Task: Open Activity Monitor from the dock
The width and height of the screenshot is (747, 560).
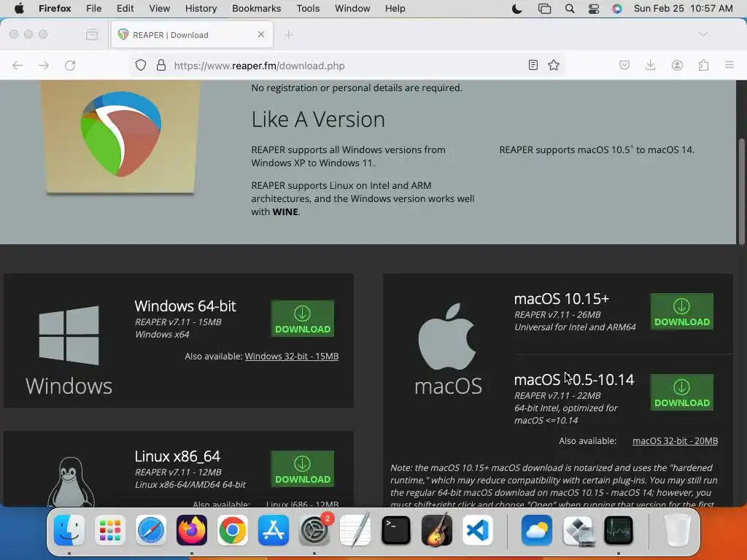Action: pyautogui.click(x=619, y=530)
